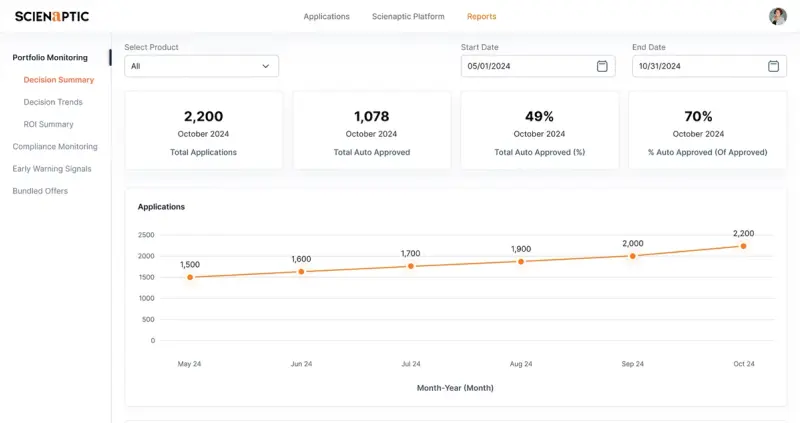Viewport: 800px width, 423px height.
Task: Click the 70% value
Action: (698, 116)
